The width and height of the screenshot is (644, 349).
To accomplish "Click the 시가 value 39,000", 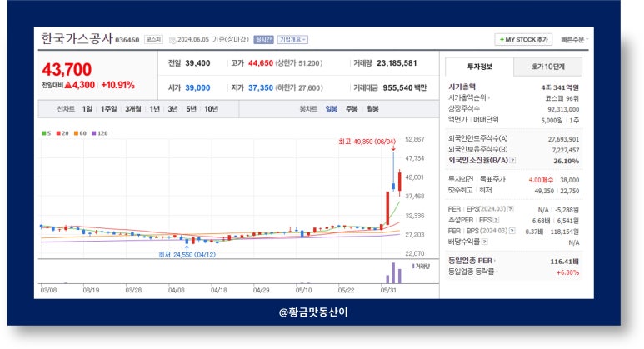I will point(197,87).
